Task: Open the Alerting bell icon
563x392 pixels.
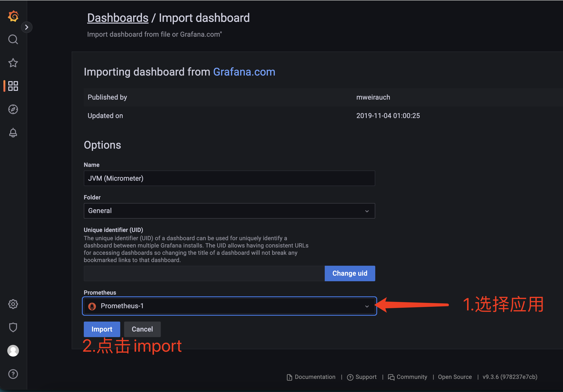Action: (13, 133)
